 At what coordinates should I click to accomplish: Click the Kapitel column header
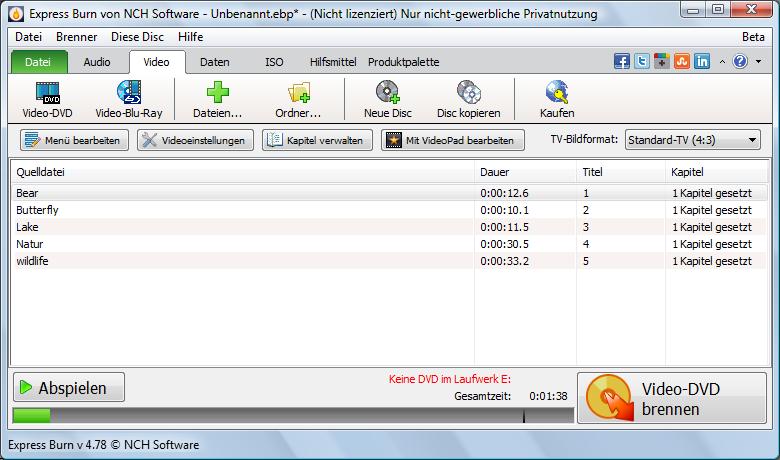pyautogui.click(x=716, y=172)
